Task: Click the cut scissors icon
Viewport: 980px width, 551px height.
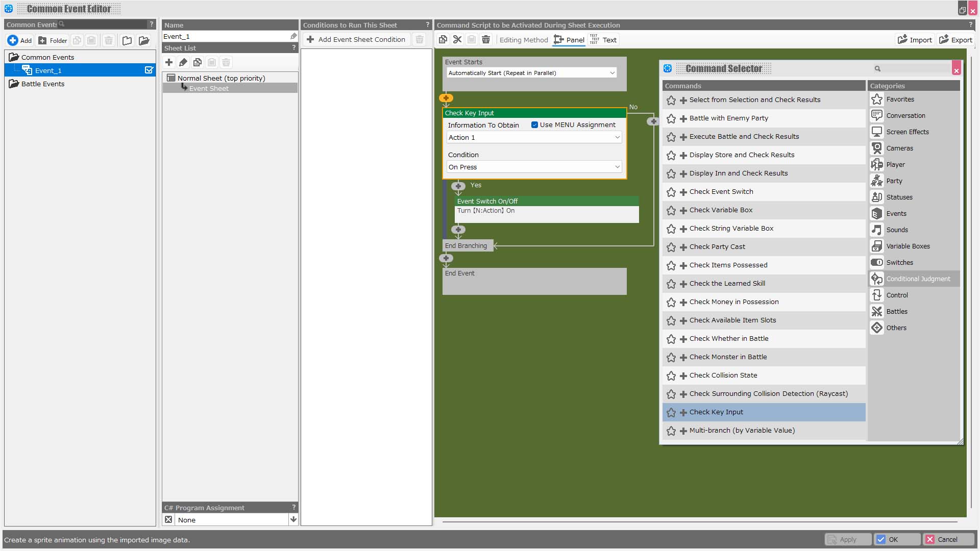Action: tap(457, 40)
